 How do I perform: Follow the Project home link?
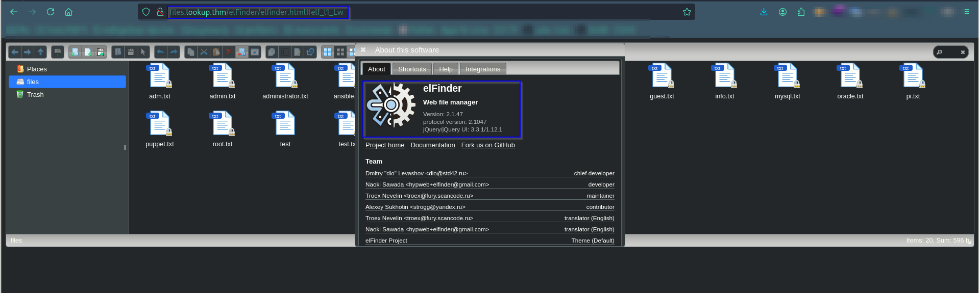pyautogui.click(x=385, y=145)
